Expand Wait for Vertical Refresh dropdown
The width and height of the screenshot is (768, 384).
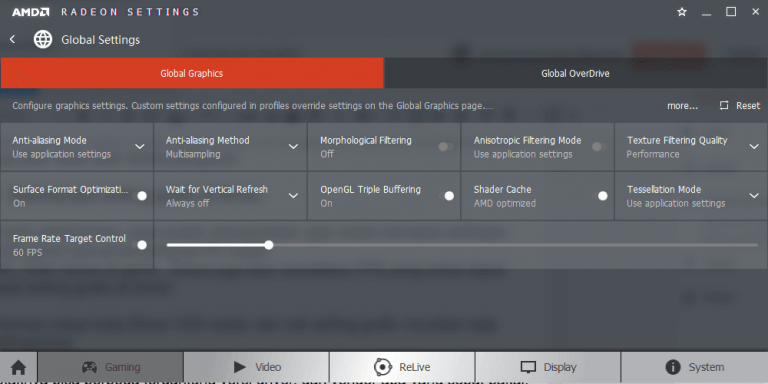click(x=293, y=196)
